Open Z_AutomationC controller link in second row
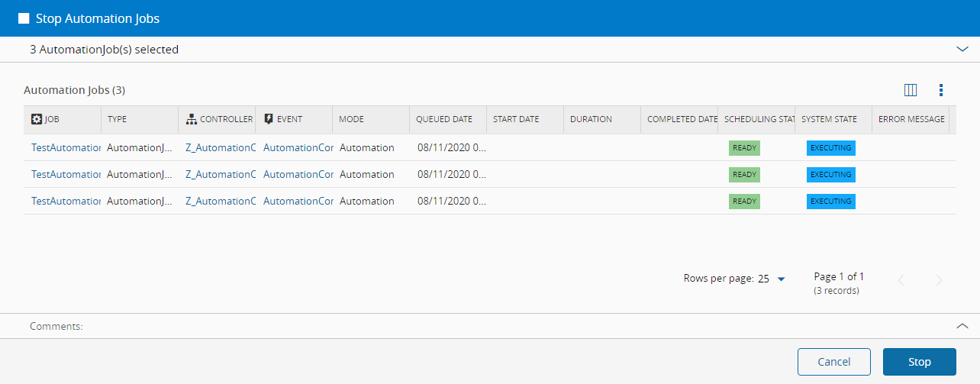This screenshot has width=980, height=384. pos(221,174)
